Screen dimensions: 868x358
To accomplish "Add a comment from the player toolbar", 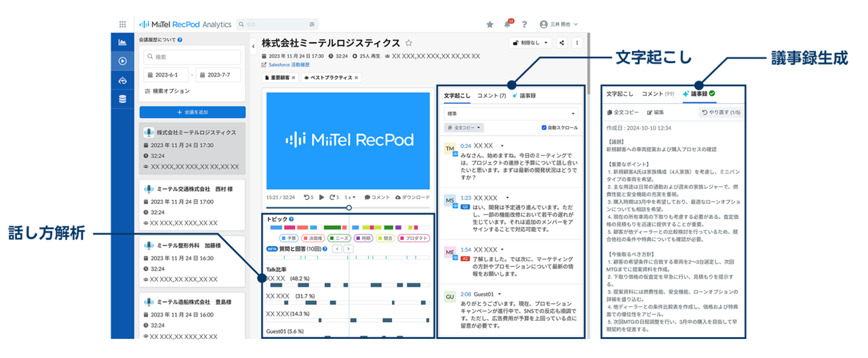I will click(x=377, y=197).
